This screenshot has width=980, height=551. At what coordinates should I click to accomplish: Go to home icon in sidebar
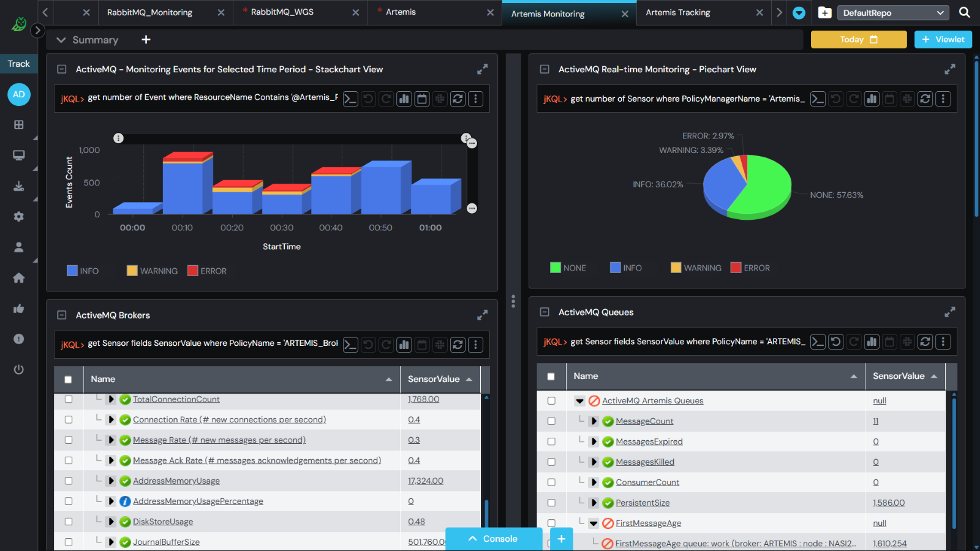[19, 278]
